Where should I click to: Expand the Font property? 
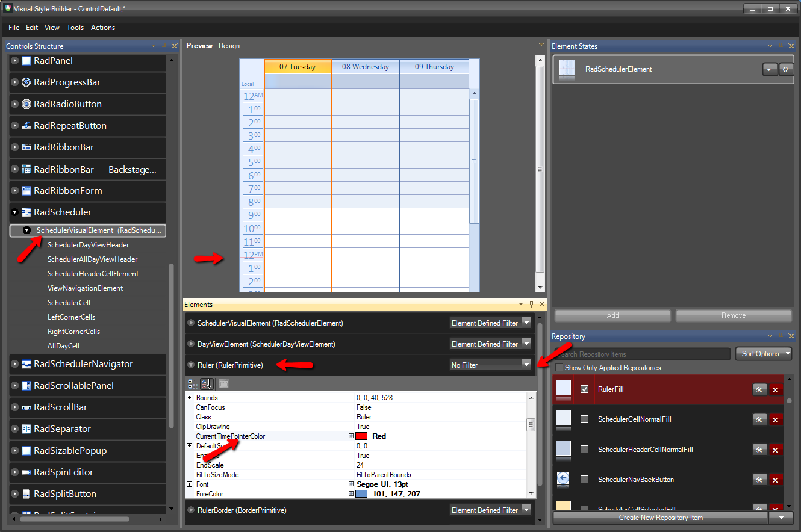pyautogui.click(x=189, y=484)
